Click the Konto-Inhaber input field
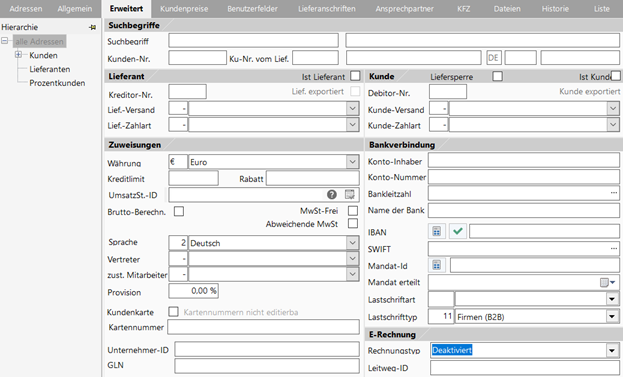This screenshot has width=623, height=377. click(x=524, y=160)
